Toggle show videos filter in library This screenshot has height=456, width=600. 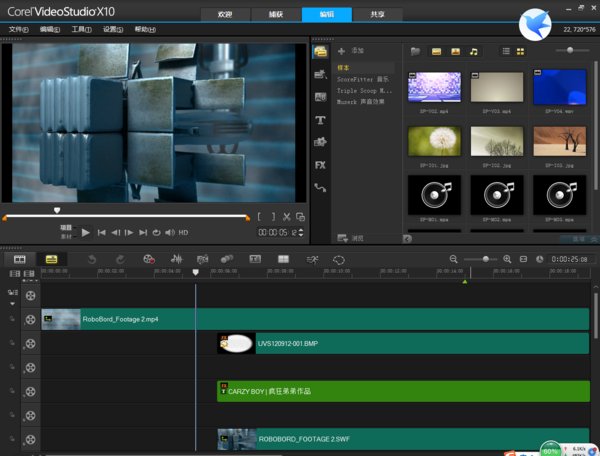[x=436, y=51]
